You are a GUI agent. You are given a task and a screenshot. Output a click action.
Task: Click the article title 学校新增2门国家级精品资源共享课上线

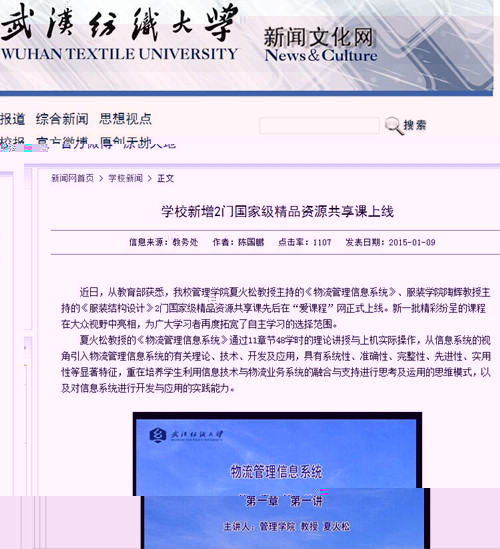277,211
